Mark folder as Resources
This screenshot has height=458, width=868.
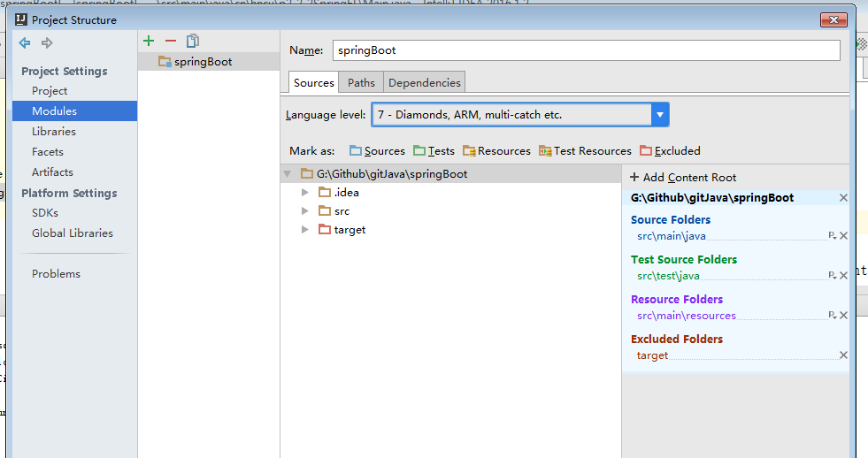tap(496, 151)
